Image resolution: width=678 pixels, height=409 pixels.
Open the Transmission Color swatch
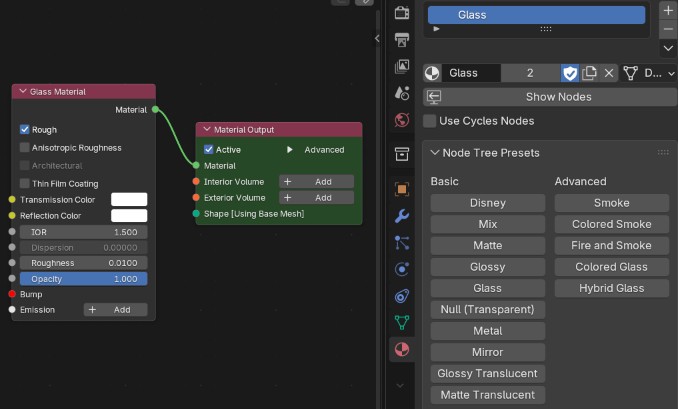pyautogui.click(x=129, y=199)
